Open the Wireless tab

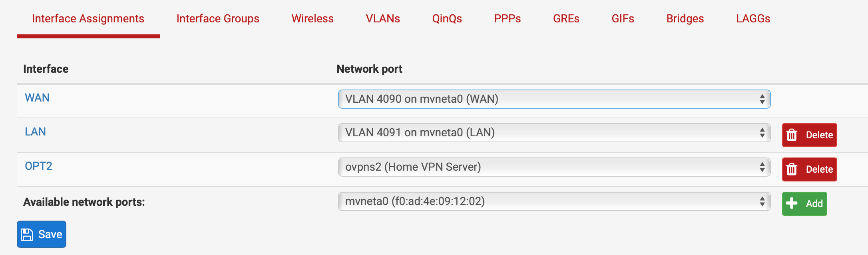[x=313, y=19]
